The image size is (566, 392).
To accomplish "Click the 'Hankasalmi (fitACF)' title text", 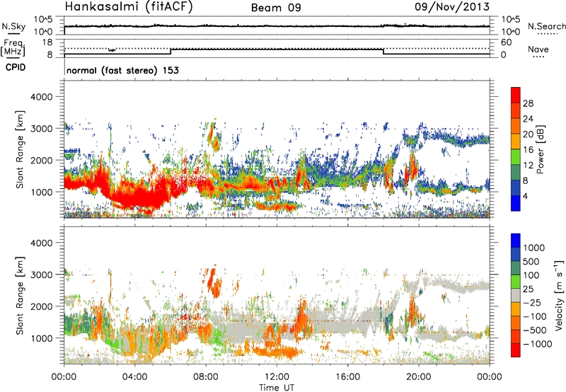I will 129,7.
